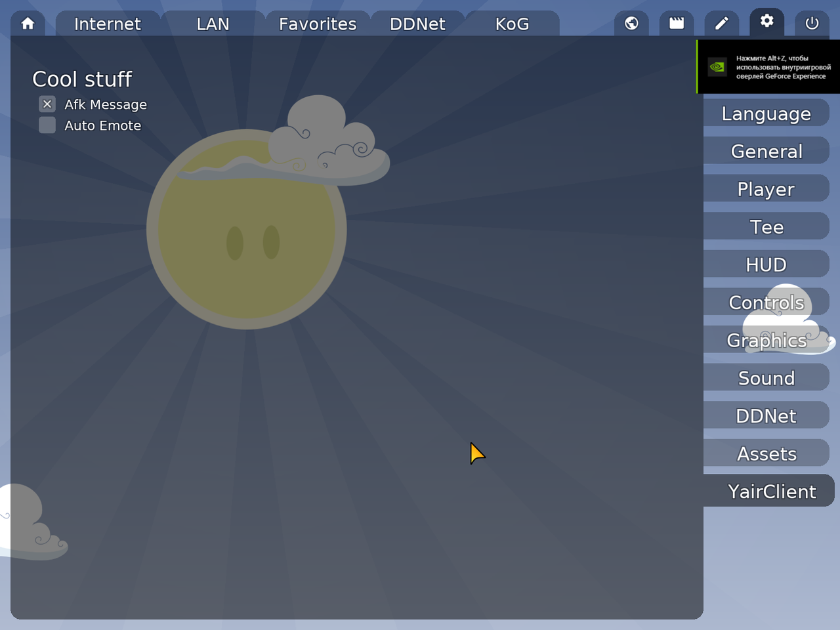Open the Favorites tab
This screenshot has height=630, width=840.
[318, 24]
